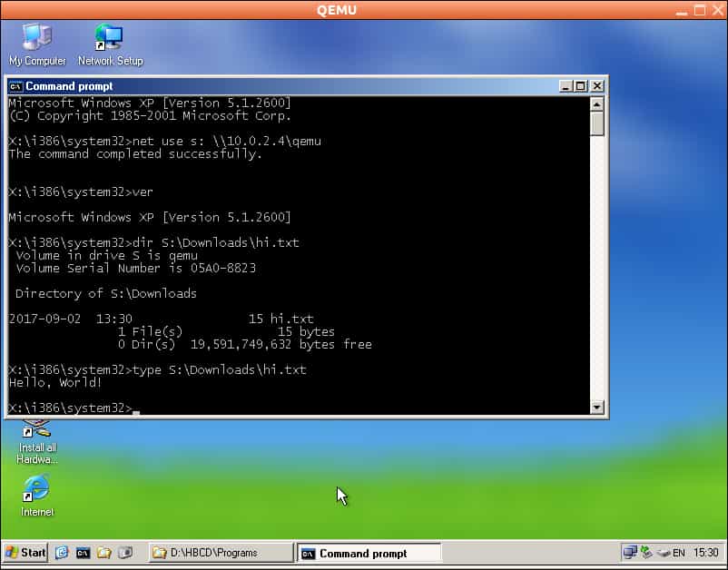The image size is (728, 570).
Task: Click the green arrows tray icon
Action: (x=646, y=553)
